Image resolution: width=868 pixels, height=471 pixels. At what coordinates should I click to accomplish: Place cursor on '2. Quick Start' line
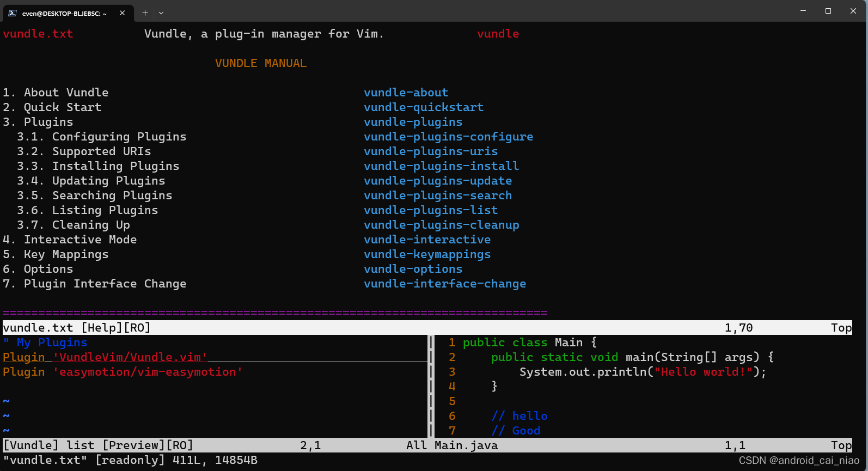[52, 107]
